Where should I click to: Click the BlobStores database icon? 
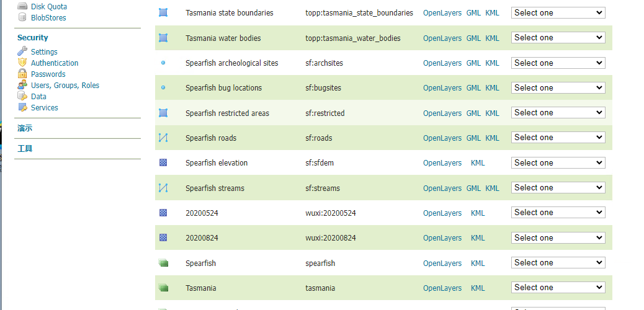22,17
